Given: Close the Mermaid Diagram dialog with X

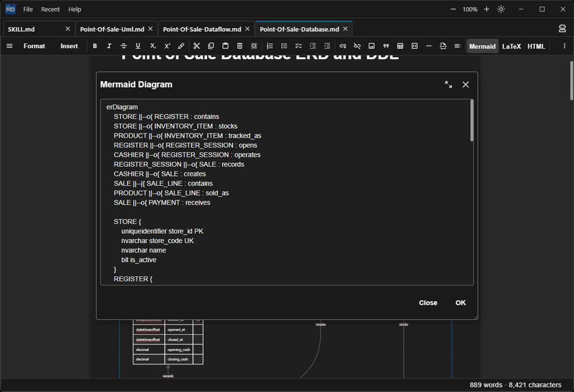Looking at the screenshot, I should point(466,85).
